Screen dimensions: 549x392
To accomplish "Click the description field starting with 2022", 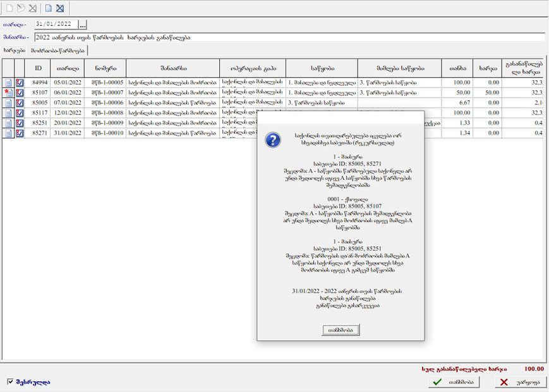I will coord(289,38).
